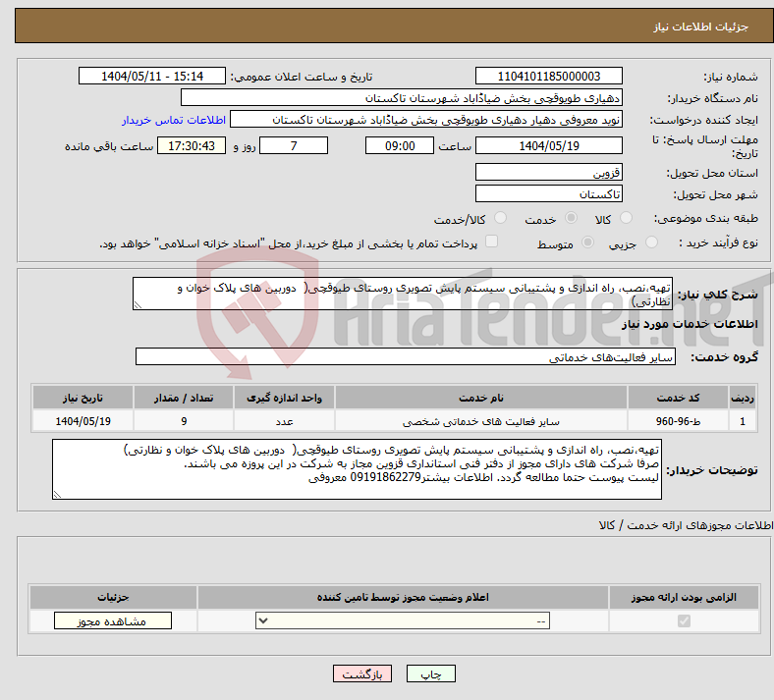Click the request creator name field
This screenshot has width=774, height=700.
(426, 120)
